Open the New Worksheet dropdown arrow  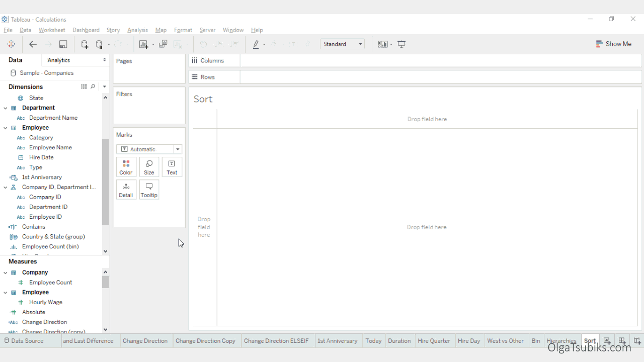coord(153,44)
